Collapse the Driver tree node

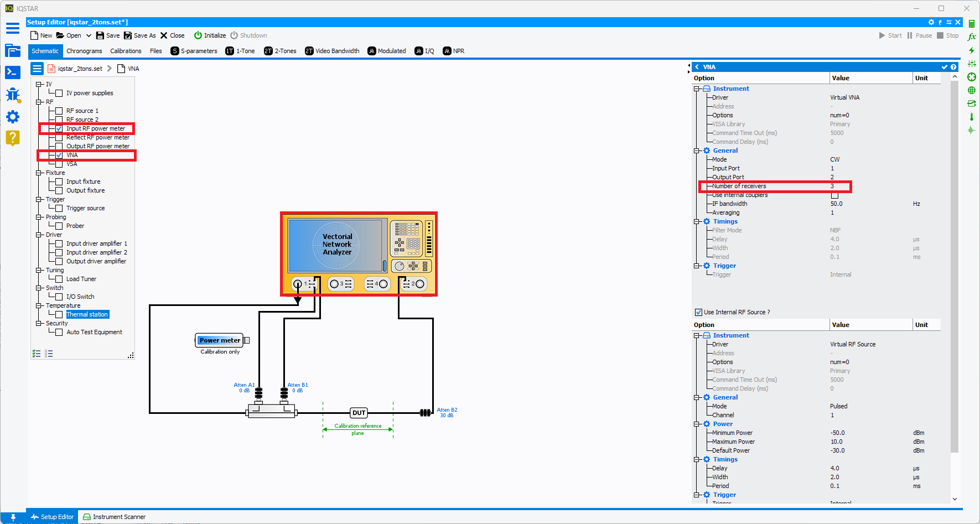39,235
